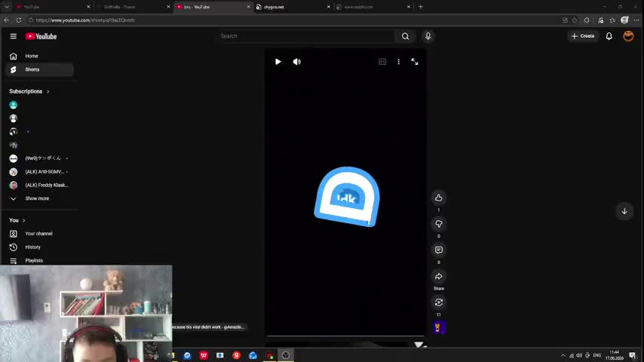644x362 pixels.
Task: Remix this Short
Action: click(439, 302)
